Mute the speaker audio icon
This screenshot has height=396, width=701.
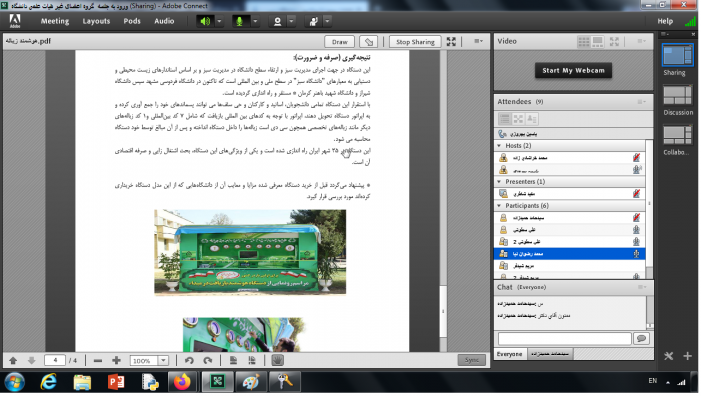[205, 21]
